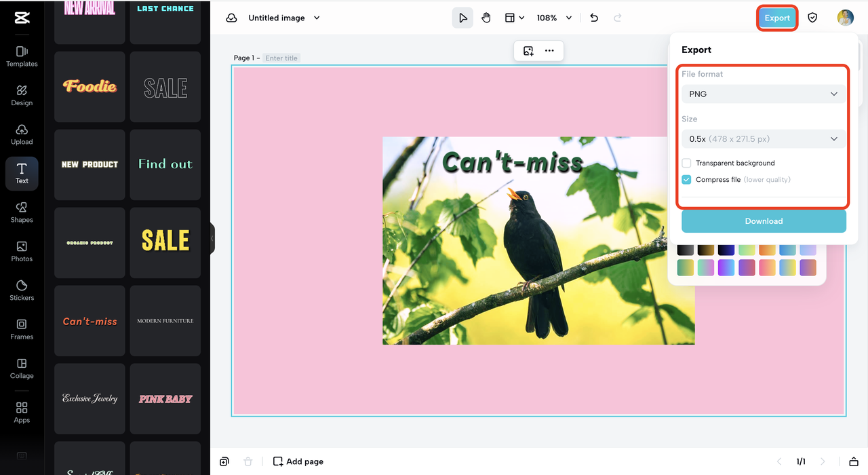Click the redo arrow icon
This screenshot has height=475, width=868.
617,18
